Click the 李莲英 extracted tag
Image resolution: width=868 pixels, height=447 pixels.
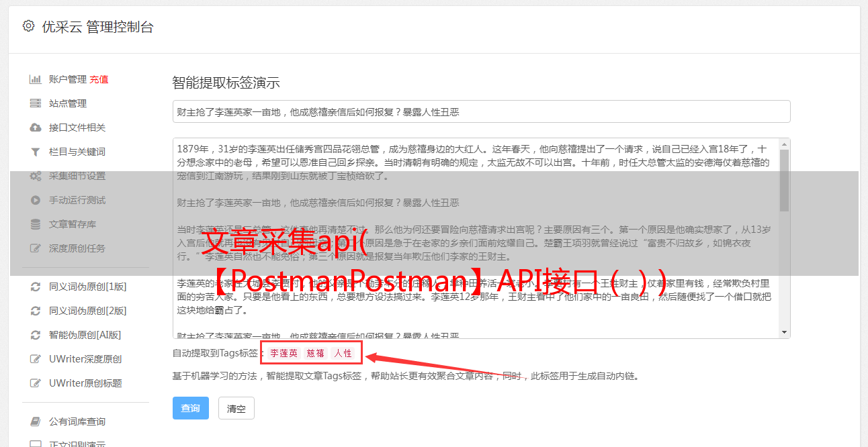tap(284, 353)
